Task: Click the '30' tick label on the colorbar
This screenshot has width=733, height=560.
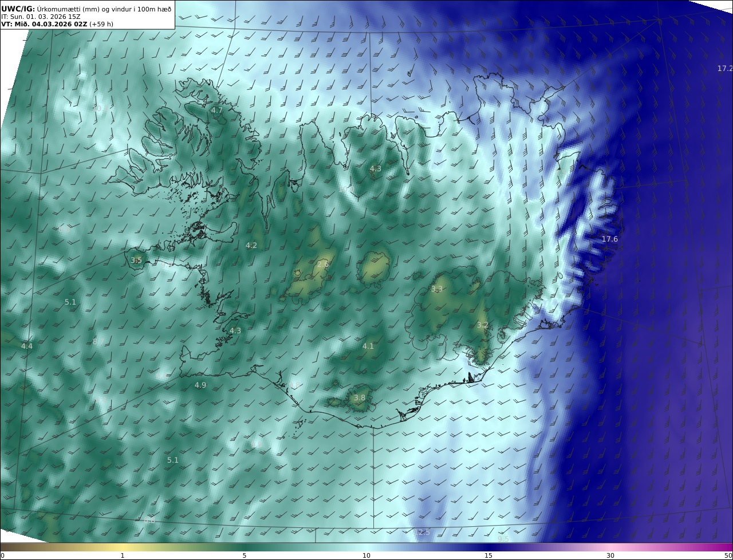Action: tap(610, 555)
